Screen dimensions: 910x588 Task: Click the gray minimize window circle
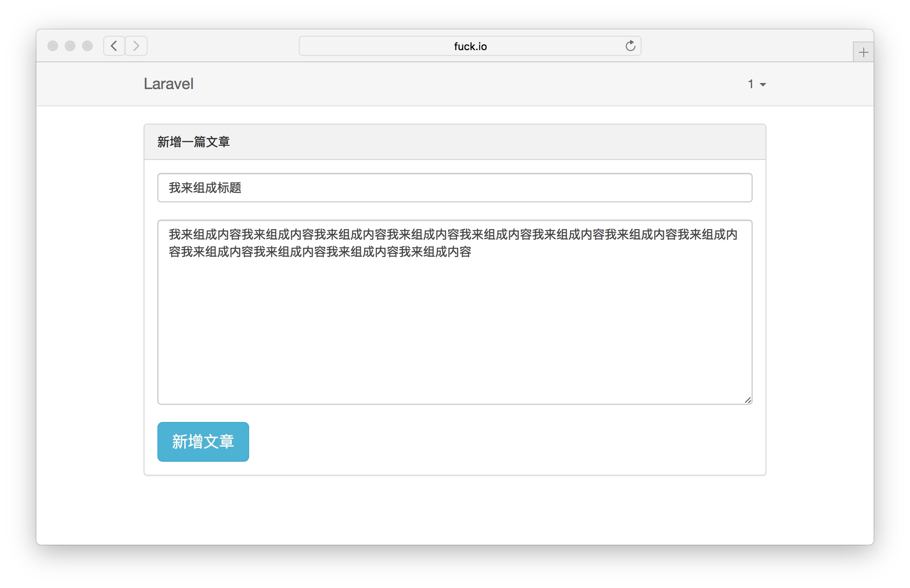tap(70, 46)
